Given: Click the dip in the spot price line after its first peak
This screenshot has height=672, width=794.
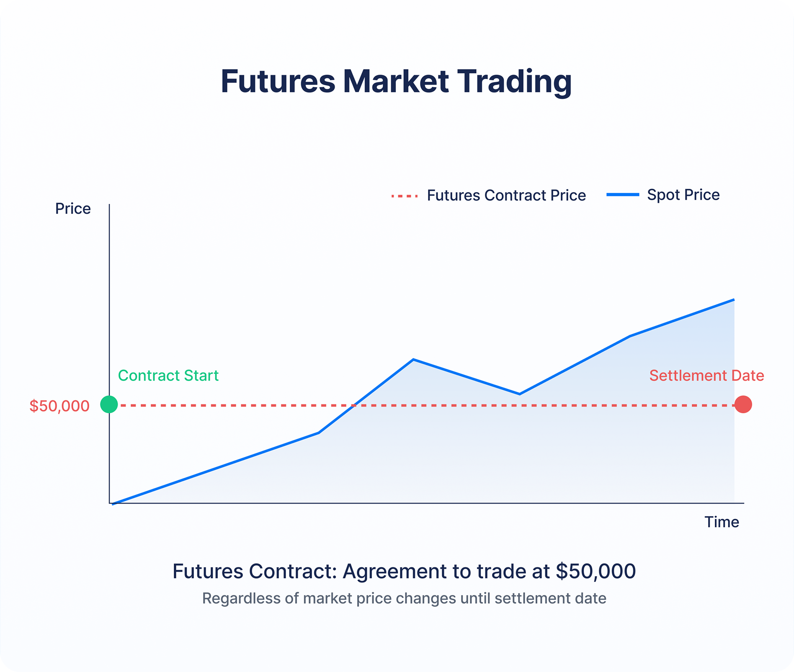Looking at the screenshot, I should click(x=519, y=394).
